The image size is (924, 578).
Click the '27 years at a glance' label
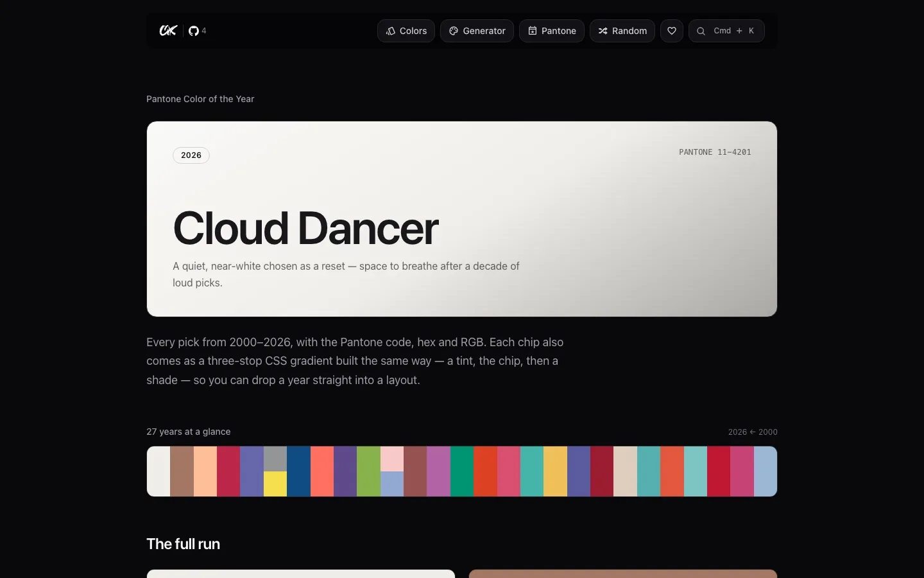click(x=189, y=432)
